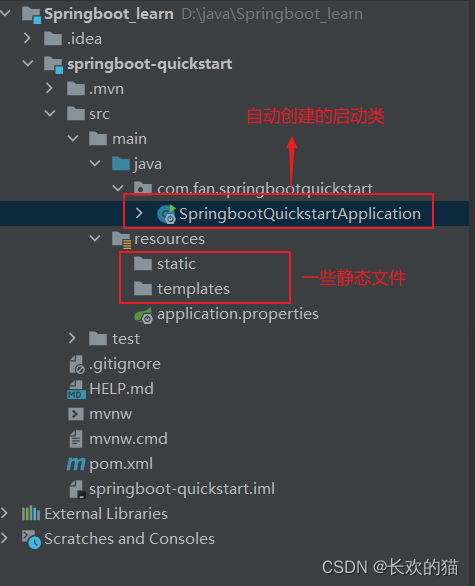The height and width of the screenshot is (586, 475).
Task: Click the Maven pom.xml icon
Action: pyautogui.click(x=76, y=464)
